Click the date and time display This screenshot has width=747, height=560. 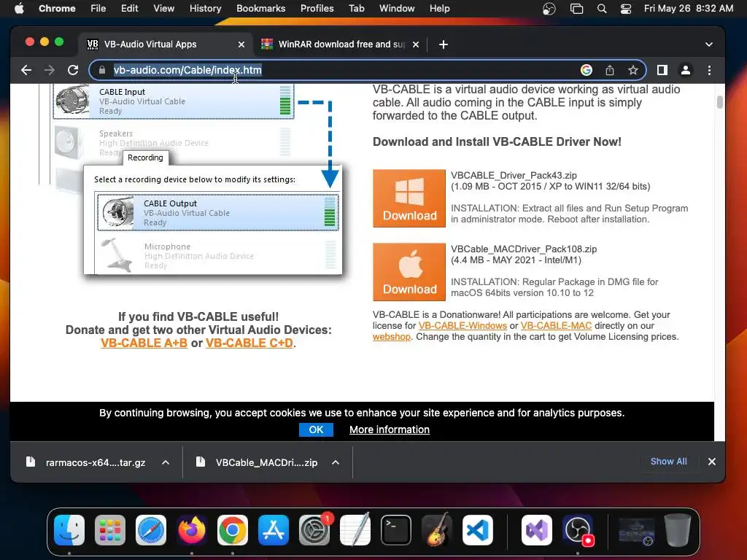pos(689,9)
